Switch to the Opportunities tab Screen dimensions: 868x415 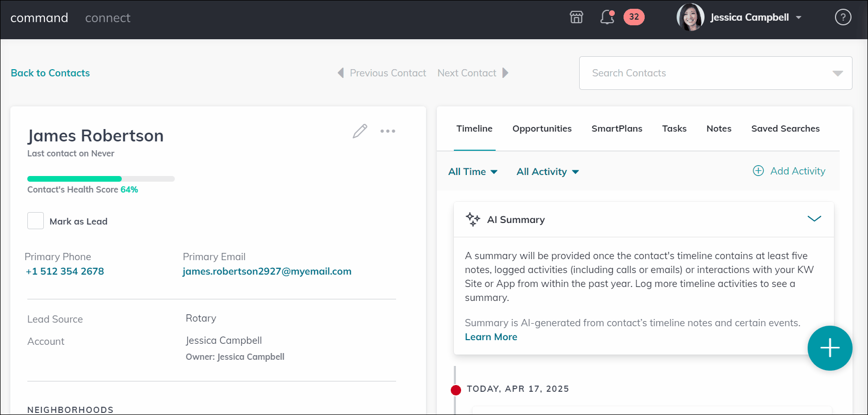click(x=542, y=129)
